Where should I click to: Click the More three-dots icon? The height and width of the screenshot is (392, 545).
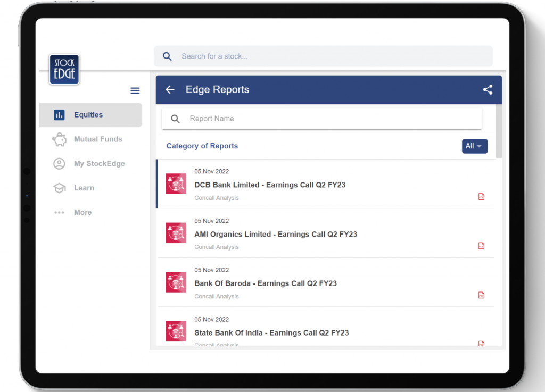pos(59,213)
